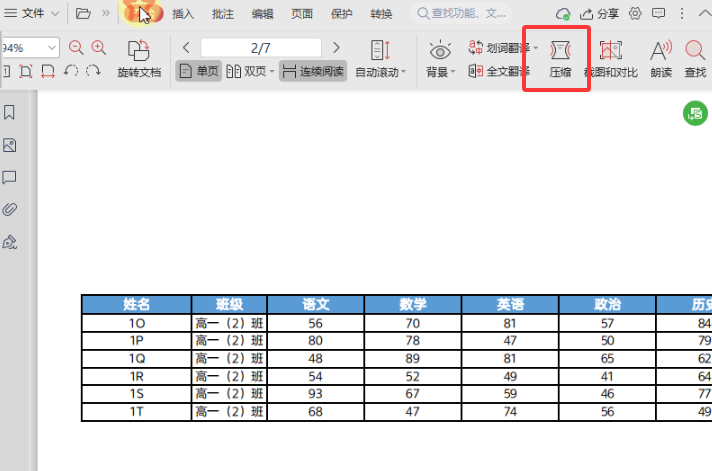Viewport: 712px width, 471px height.
Task: Click the zoom in magnifier
Action: click(x=99, y=48)
